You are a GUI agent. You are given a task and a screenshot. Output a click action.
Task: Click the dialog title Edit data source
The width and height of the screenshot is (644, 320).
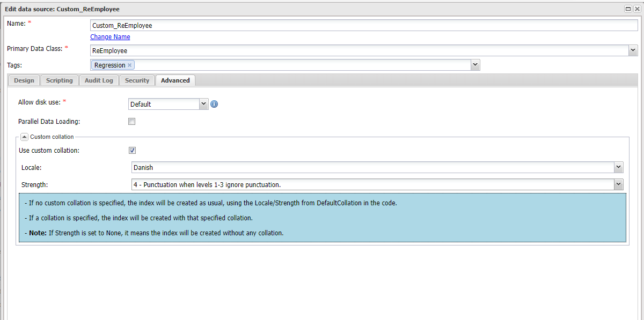[x=62, y=9]
